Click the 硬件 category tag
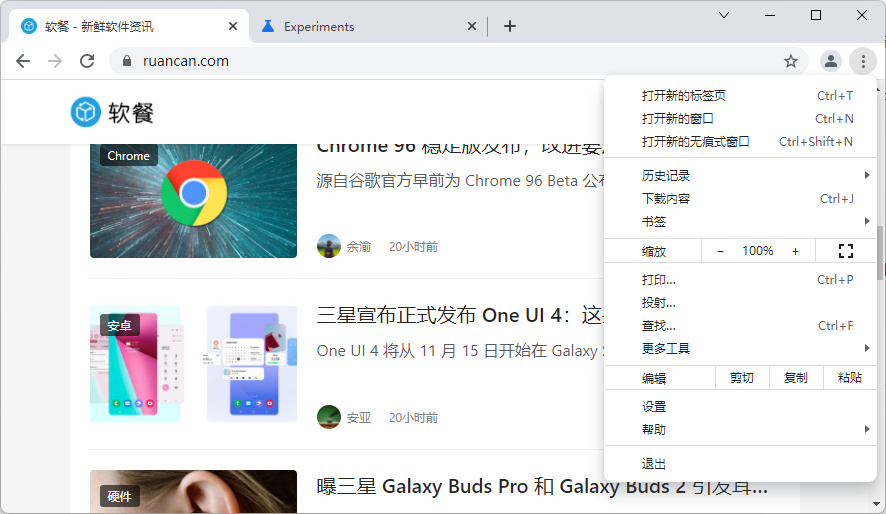This screenshot has width=886, height=514. [x=119, y=496]
